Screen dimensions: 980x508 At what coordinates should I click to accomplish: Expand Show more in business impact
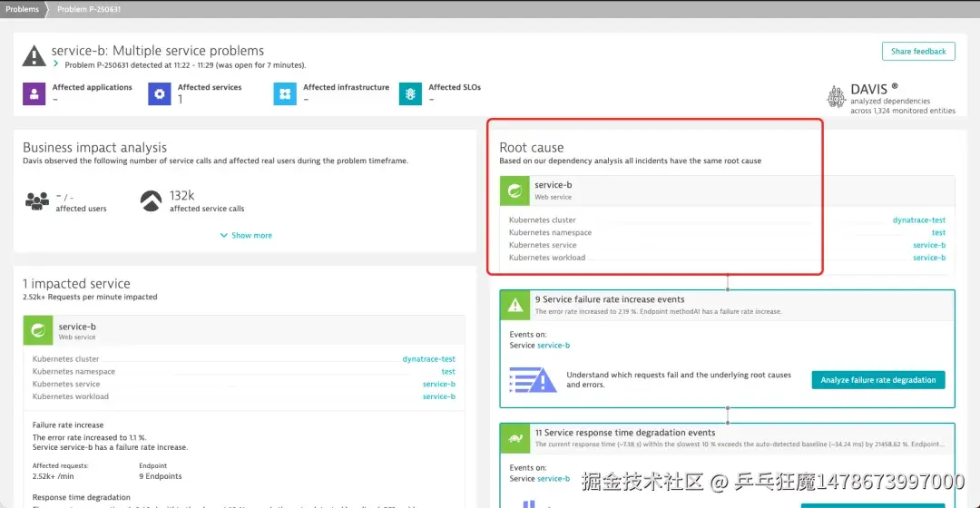click(x=246, y=236)
